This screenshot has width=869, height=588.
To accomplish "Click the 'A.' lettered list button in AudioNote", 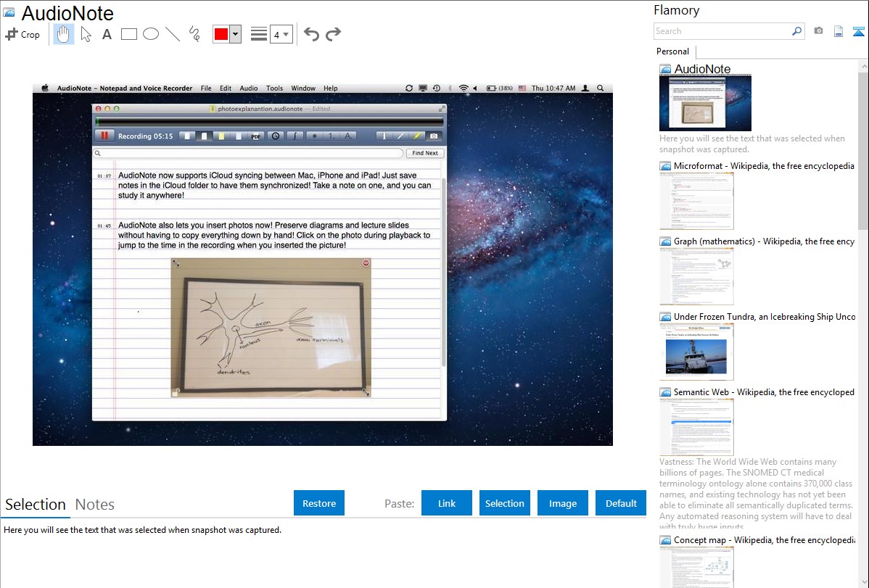I will (x=347, y=136).
